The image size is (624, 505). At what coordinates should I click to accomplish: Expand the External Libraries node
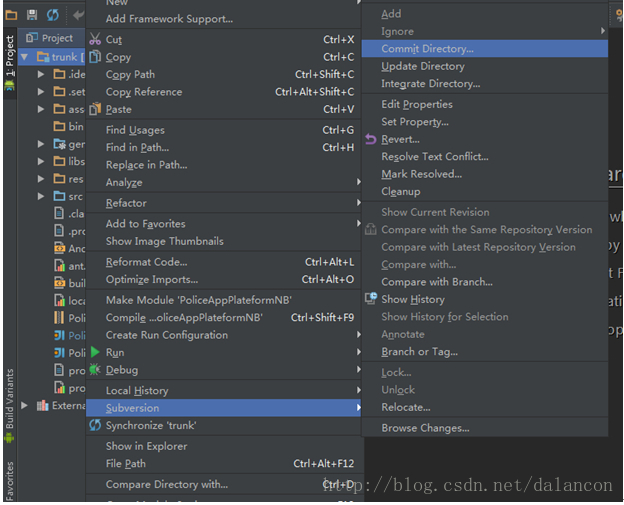click(x=25, y=406)
